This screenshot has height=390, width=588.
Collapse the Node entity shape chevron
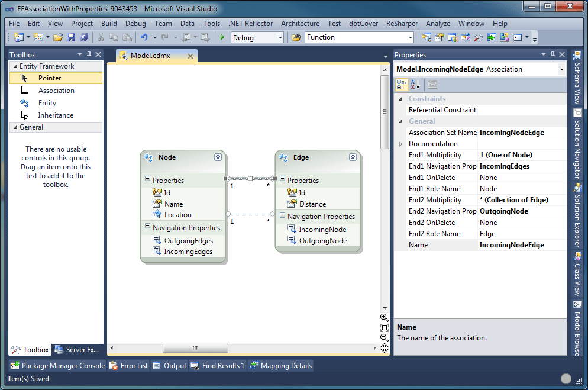[x=218, y=157]
